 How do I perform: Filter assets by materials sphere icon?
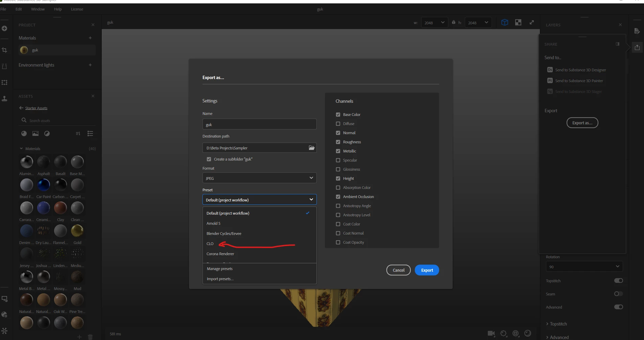(24, 133)
